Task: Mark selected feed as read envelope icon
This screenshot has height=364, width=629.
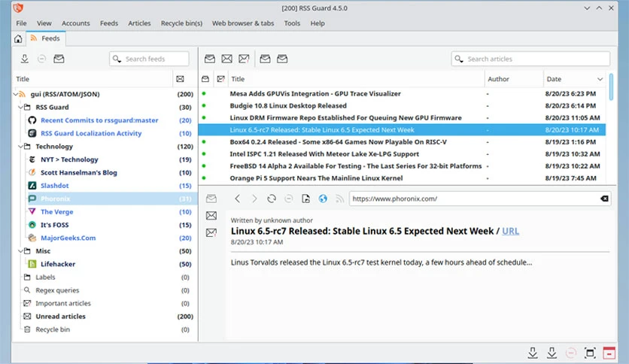Action: [x=59, y=59]
